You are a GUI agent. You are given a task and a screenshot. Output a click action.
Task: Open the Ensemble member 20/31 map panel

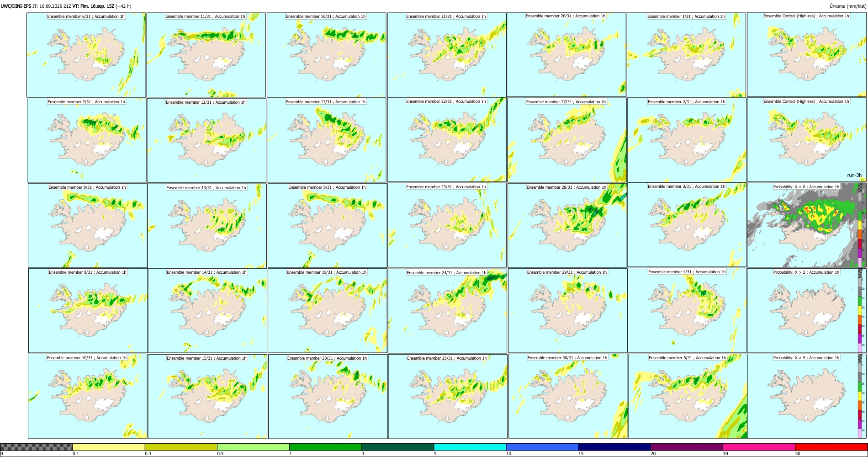pos(328,397)
